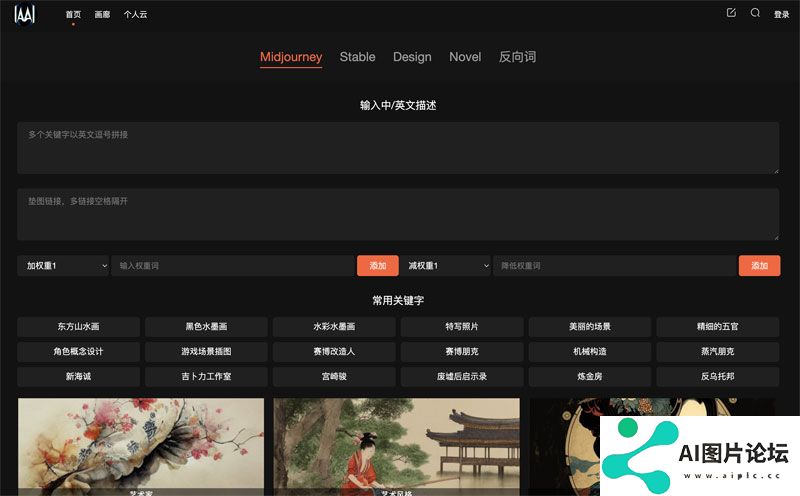This screenshot has height=496, width=800.
Task: Select the 蒸汽朋克 keyword
Action: pos(718,352)
